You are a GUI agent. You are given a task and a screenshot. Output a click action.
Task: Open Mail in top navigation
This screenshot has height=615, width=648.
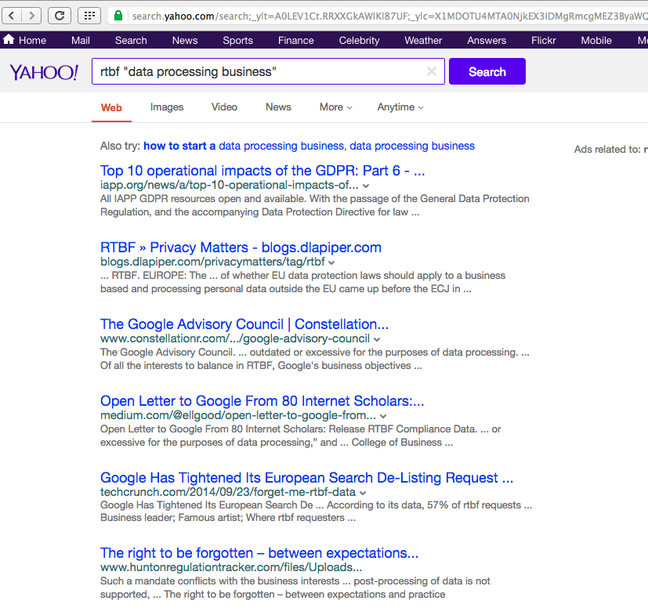[x=80, y=41]
